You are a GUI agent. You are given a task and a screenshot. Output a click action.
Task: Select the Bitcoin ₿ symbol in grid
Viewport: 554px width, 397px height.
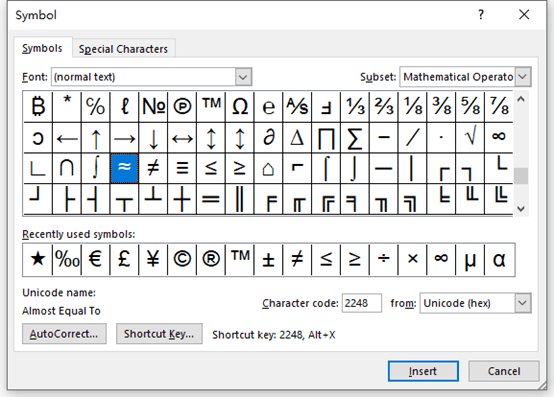coord(38,107)
